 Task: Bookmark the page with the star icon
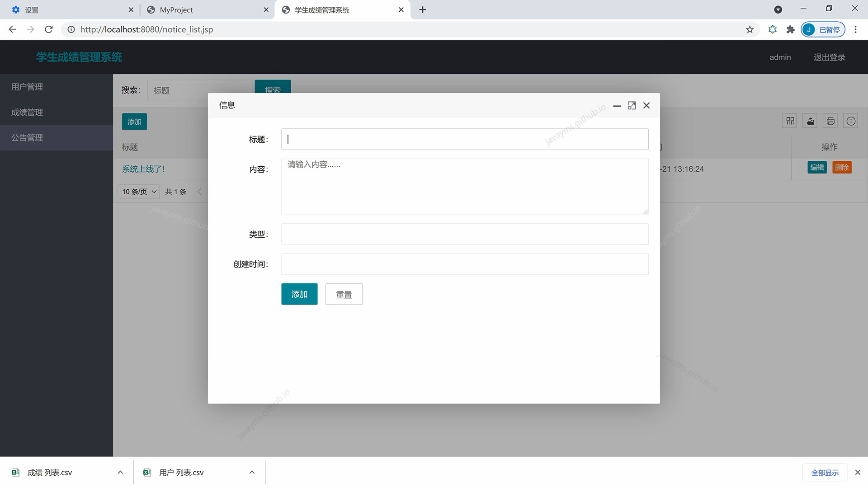[x=750, y=29]
